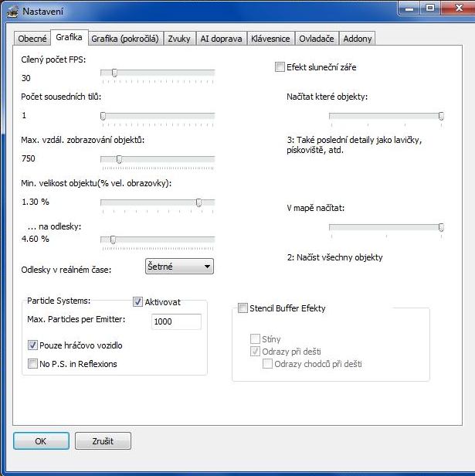Uncheck the Aktivovat particle systems checkbox
475x476 pixels.
[138, 302]
